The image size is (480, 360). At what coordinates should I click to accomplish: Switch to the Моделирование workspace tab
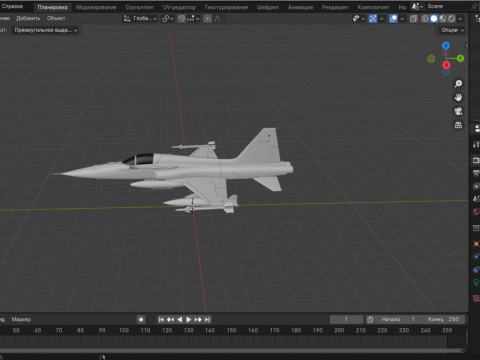pyautogui.click(x=96, y=7)
